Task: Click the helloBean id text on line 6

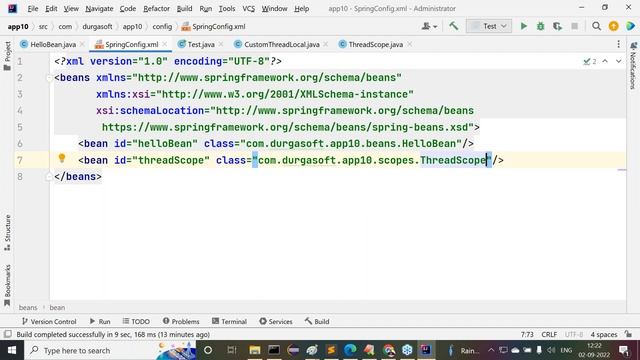Action: click(165, 144)
